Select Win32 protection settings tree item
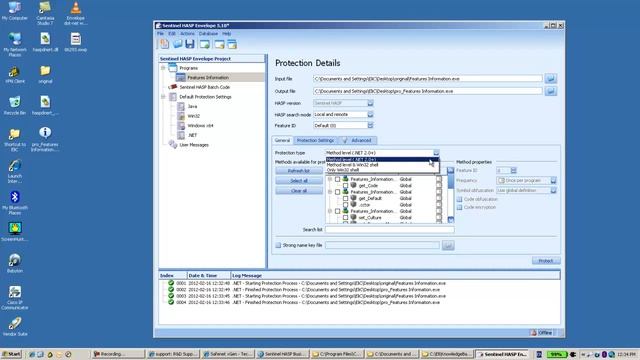This screenshot has height=360, width=640. point(193,116)
